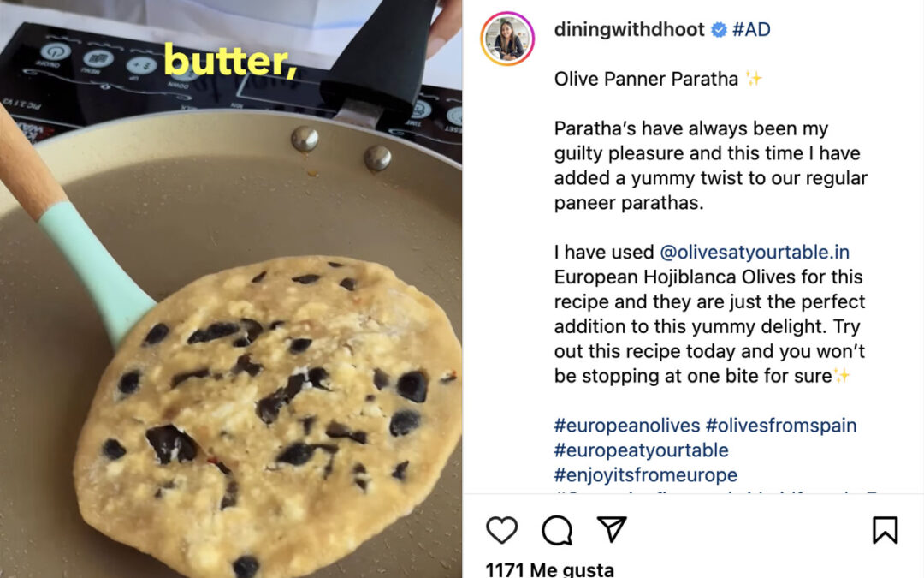Share the post with the paper plane icon
Screen dimensions: 924x578
(612, 529)
